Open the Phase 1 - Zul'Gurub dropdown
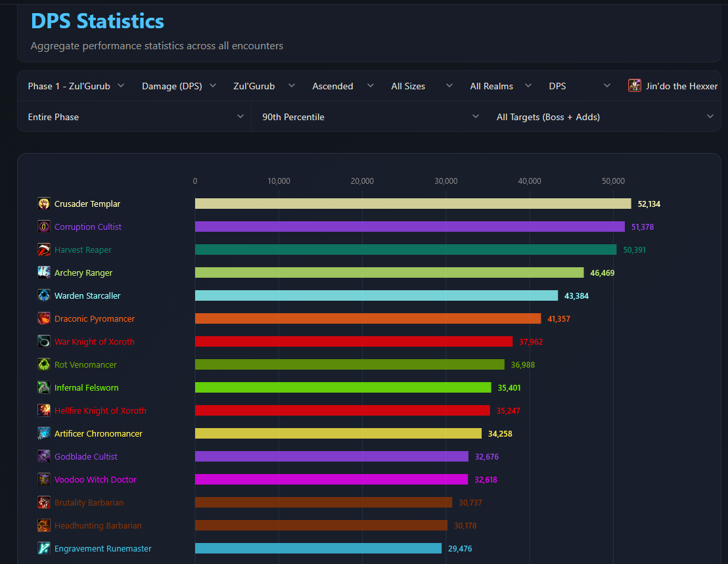Viewport: 728px width, 564px height. pyautogui.click(x=76, y=86)
